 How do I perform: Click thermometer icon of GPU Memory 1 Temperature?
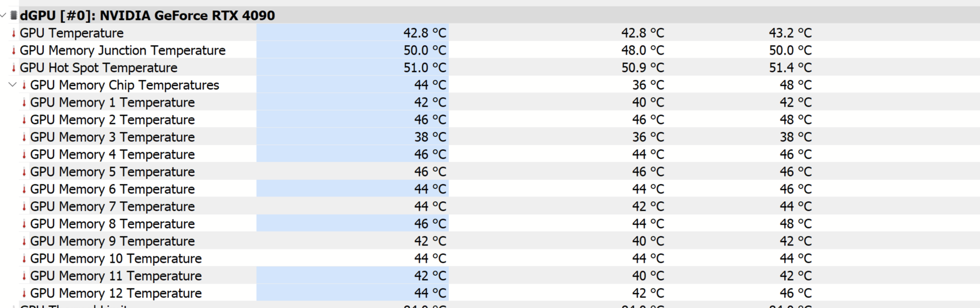[24, 102]
